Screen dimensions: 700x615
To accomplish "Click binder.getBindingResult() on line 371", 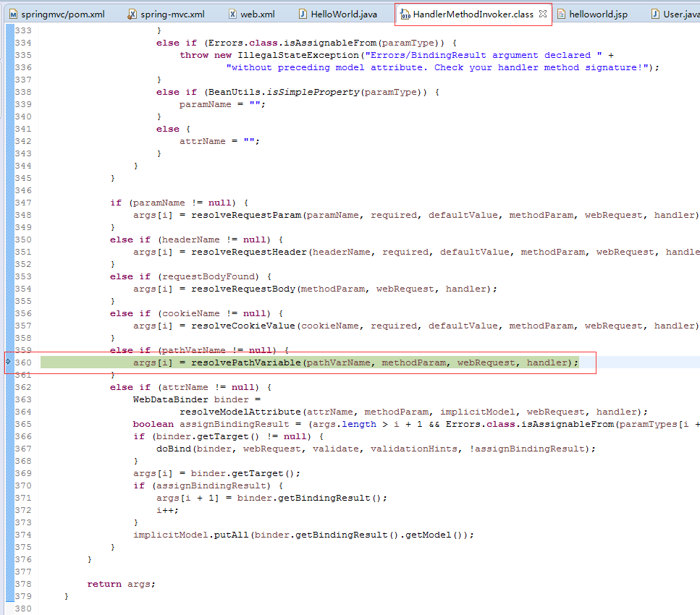I will (309, 498).
